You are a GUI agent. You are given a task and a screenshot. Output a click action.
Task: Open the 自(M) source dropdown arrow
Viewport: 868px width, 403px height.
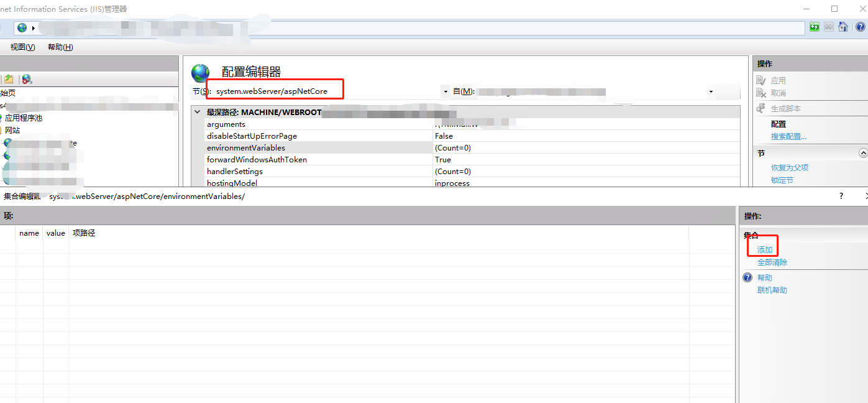click(x=711, y=91)
